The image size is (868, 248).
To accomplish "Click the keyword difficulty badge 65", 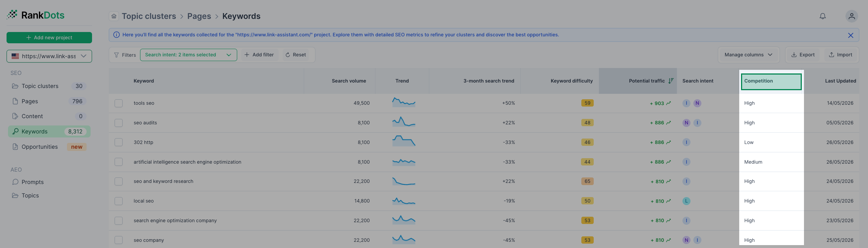I will 588,181.
